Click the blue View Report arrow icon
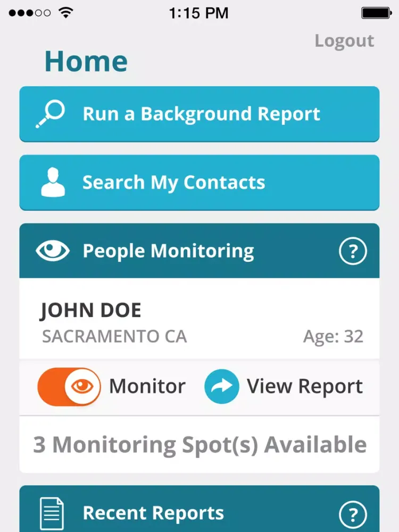 click(221, 386)
